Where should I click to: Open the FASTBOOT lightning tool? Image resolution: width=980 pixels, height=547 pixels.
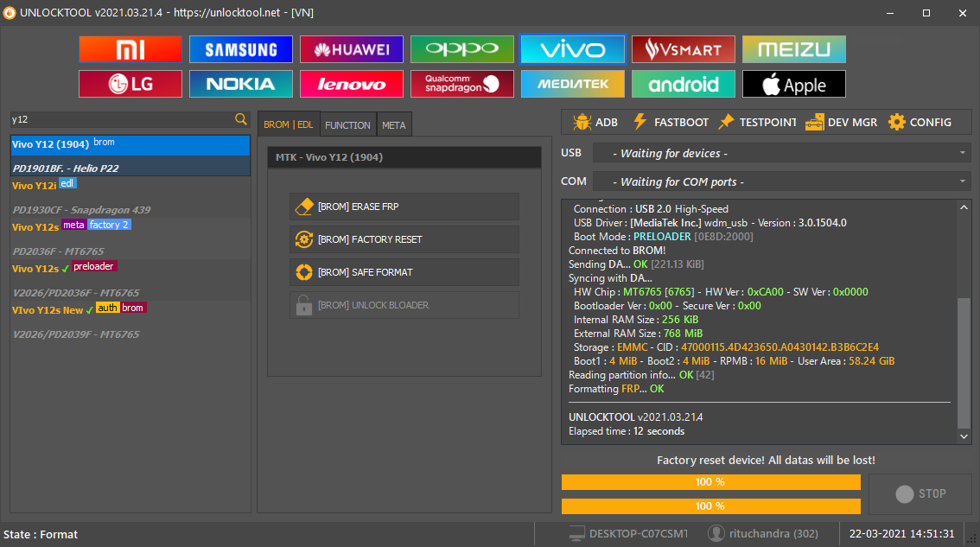click(670, 122)
